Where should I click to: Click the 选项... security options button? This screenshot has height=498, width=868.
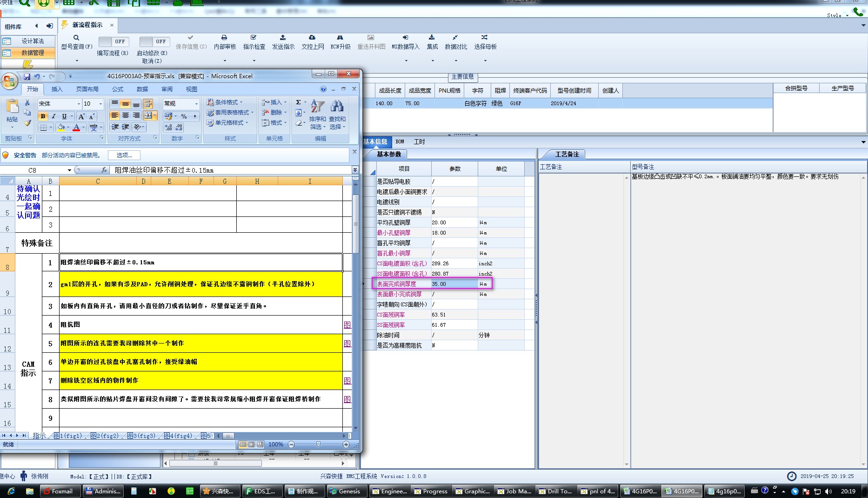tap(124, 155)
